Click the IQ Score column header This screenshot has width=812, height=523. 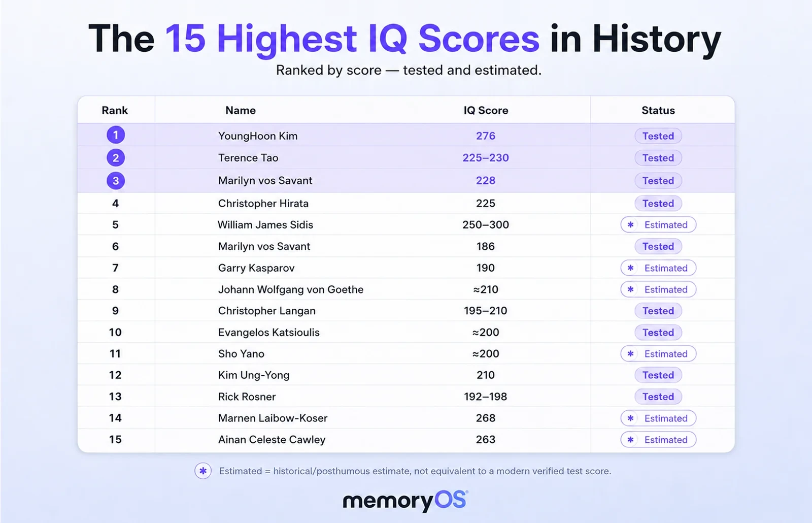point(486,110)
